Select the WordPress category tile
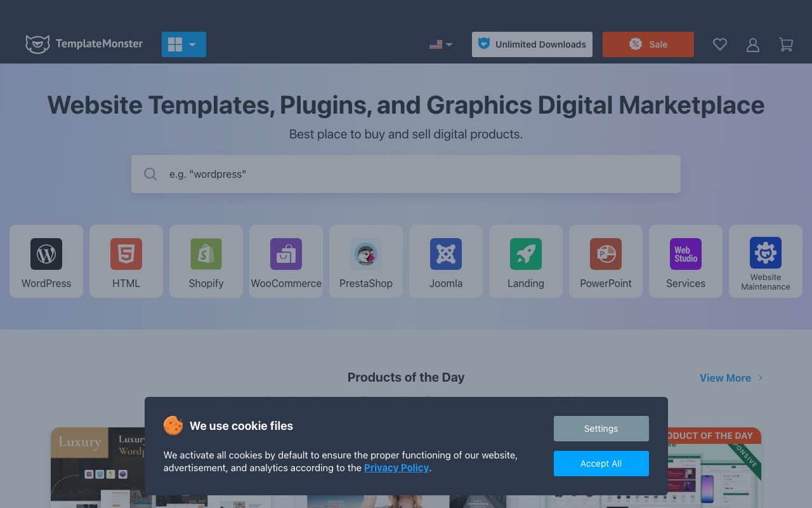This screenshot has height=508, width=812. click(x=46, y=261)
